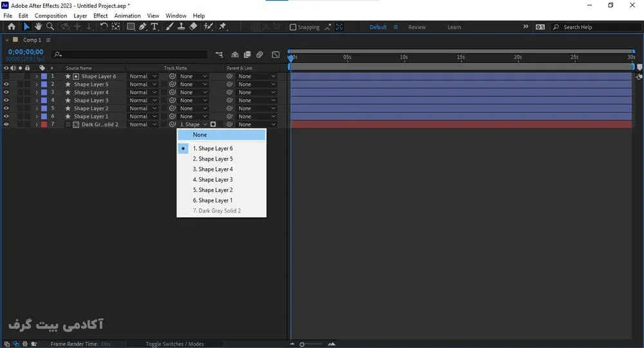Select the Pen tool
Viewport: 644px width, 348px height.
(142, 26)
